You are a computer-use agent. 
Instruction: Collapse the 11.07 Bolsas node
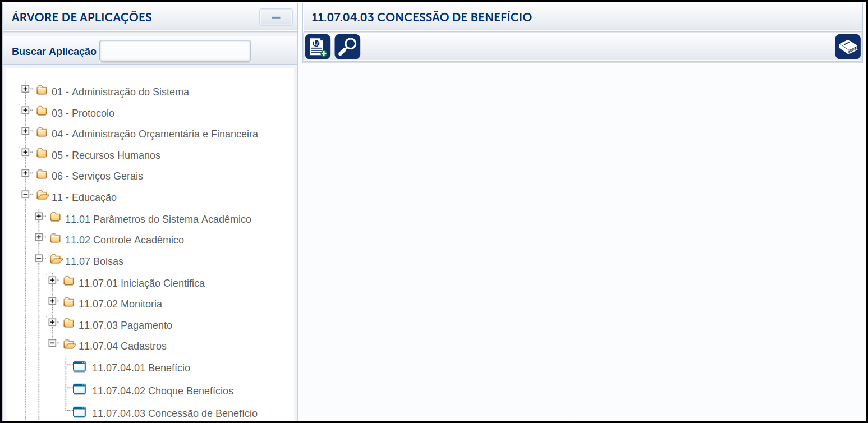39,258
